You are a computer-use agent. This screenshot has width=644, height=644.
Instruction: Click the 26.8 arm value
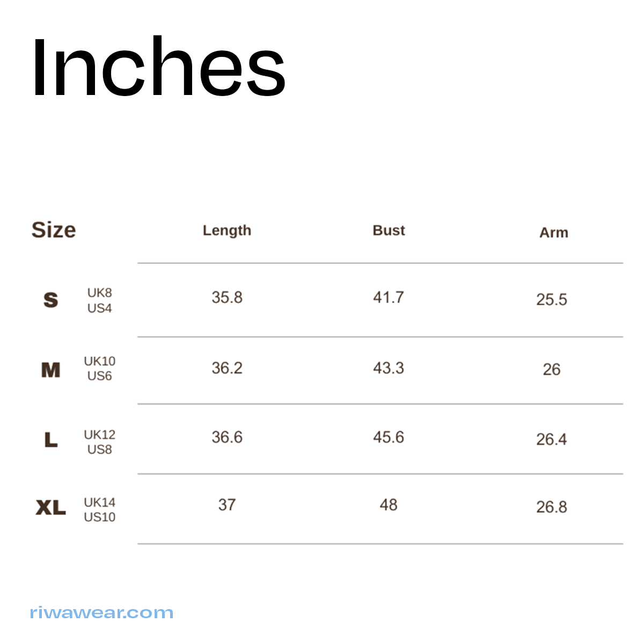point(552,507)
